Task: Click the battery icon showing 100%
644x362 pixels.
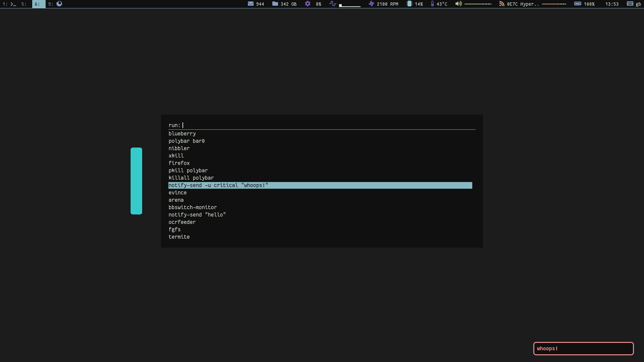Action: 578,4
